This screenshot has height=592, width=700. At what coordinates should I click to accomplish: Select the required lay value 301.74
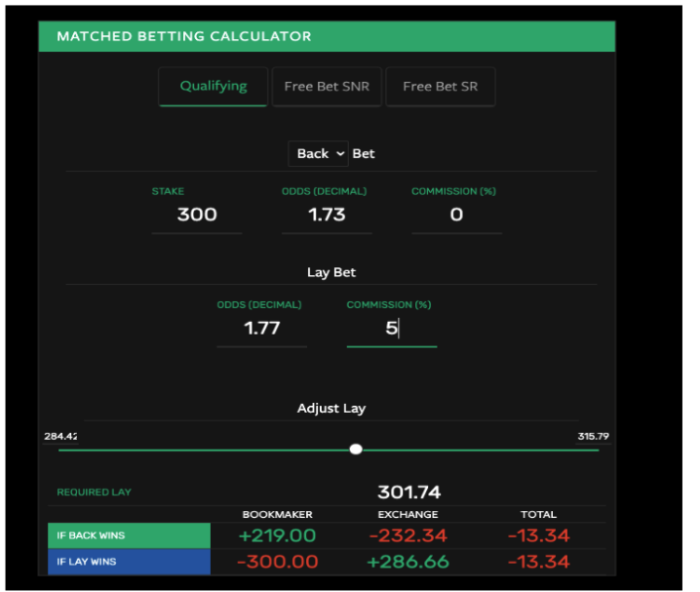(409, 493)
